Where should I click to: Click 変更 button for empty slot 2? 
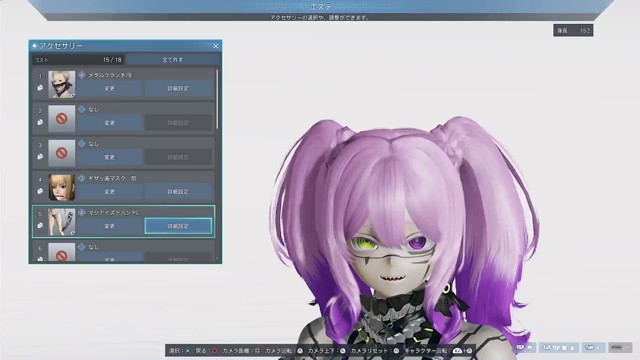point(109,122)
